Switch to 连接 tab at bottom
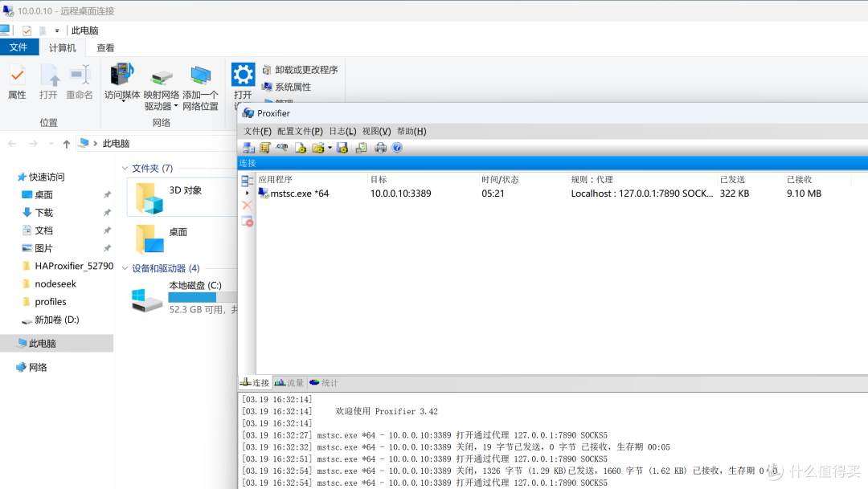The height and width of the screenshot is (489, 868). click(255, 383)
